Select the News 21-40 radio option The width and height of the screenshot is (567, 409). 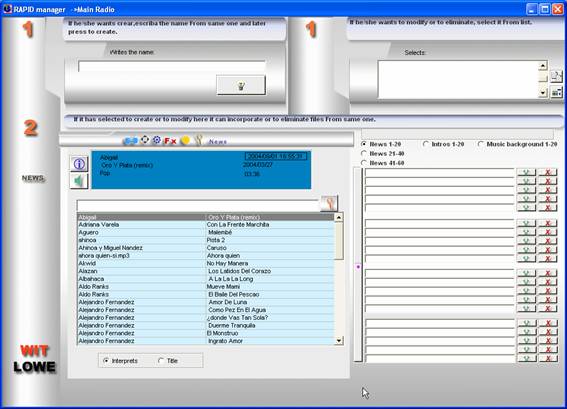click(383, 154)
